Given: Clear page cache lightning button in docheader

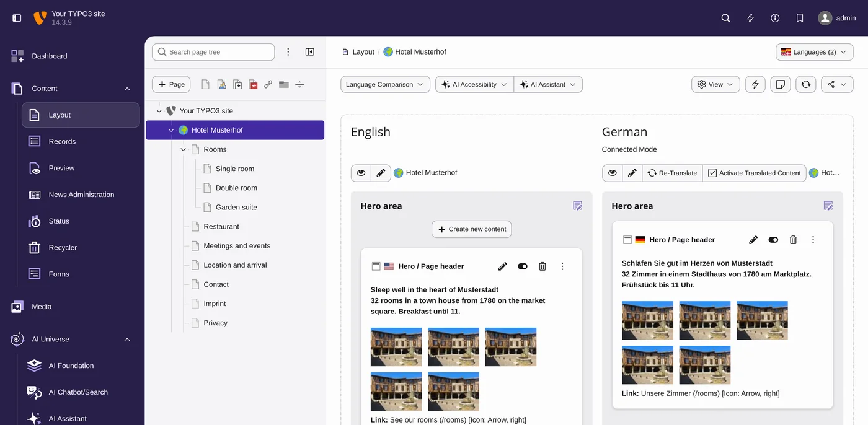Looking at the screenshot, I should point(755,84).
